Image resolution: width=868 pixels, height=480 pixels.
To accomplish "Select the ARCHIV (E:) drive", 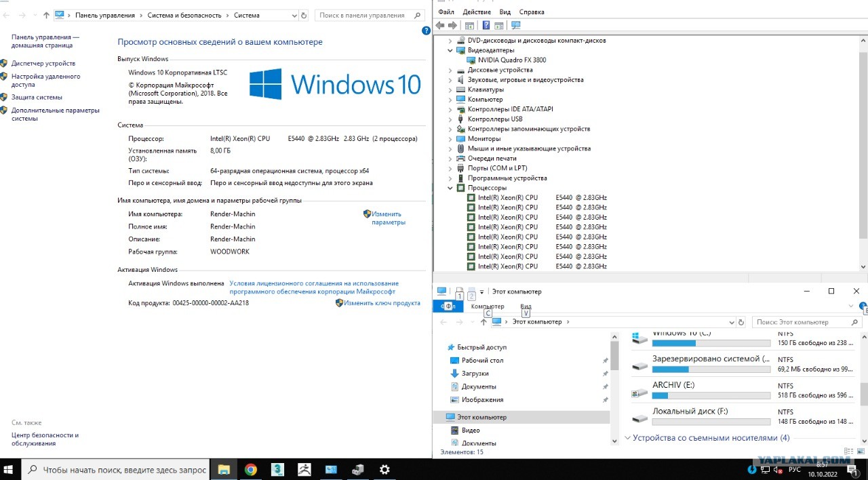I will [673, 385].
